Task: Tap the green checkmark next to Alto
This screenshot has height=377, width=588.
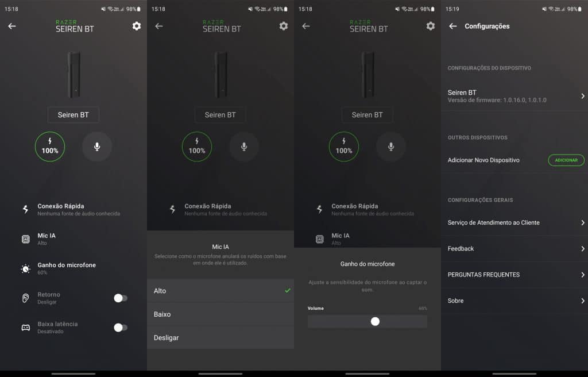Action: click(288, 290)
